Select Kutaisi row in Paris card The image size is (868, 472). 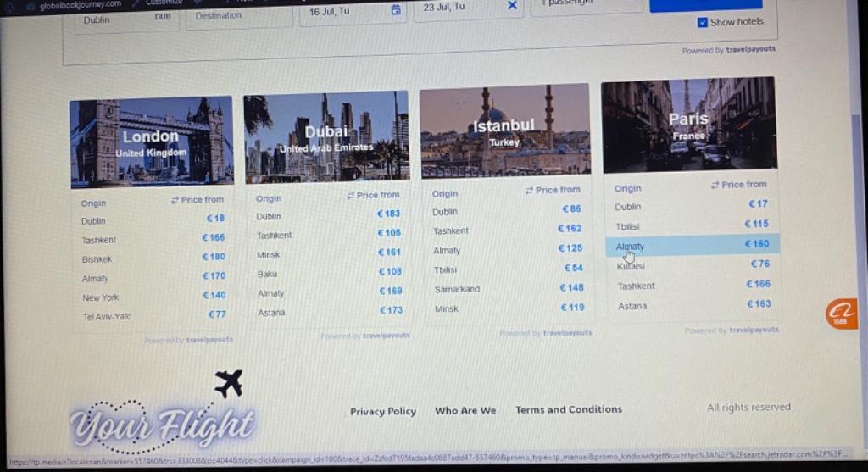coord(693,265)
